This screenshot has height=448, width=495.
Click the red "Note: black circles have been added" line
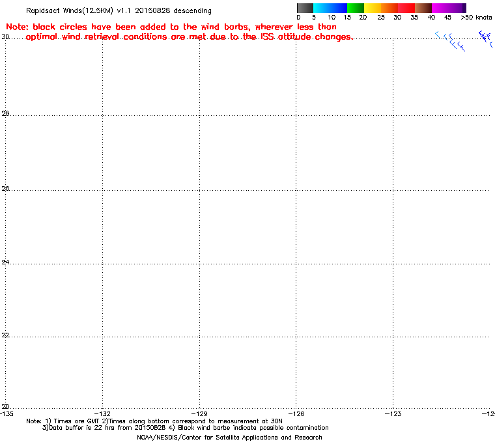coord(171,27)
